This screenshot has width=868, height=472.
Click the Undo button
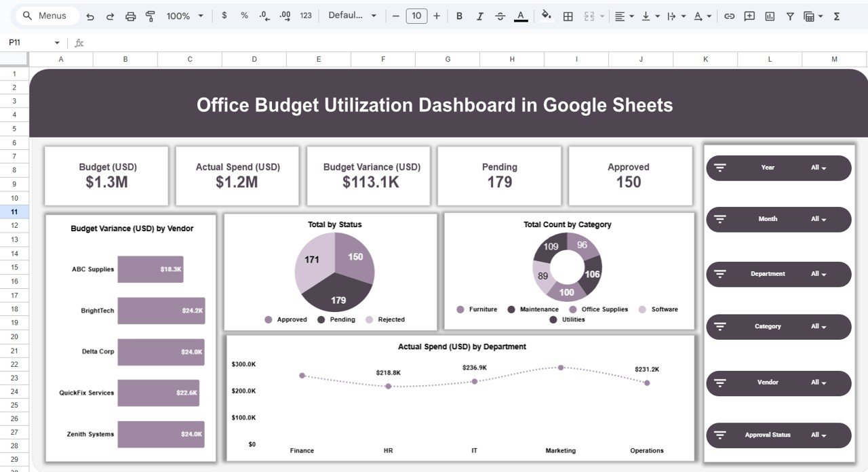[x=90, y=15]
